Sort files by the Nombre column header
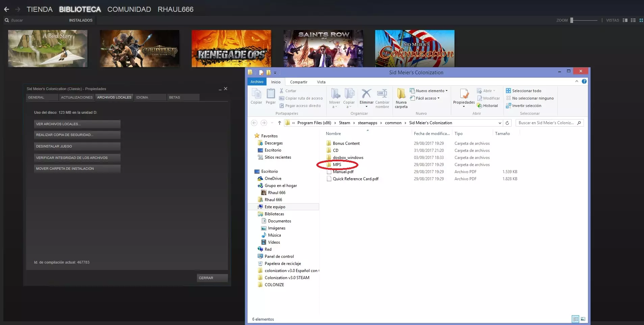The width and height of the screenshot is (644, 325). (x=333, y=134)
